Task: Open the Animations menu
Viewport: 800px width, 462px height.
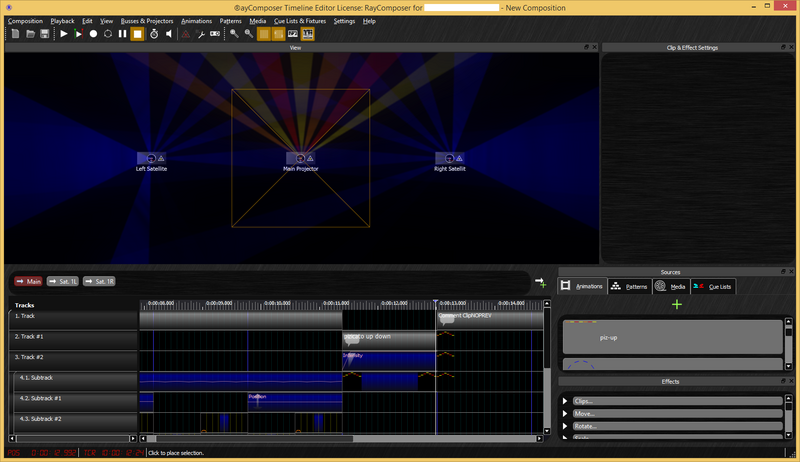Action: coord(196,21)
